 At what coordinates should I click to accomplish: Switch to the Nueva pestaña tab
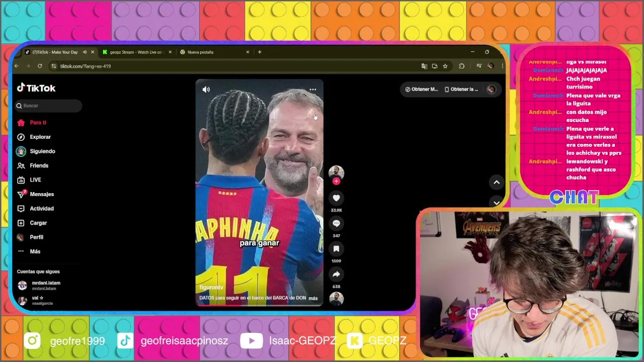point(200,52)
